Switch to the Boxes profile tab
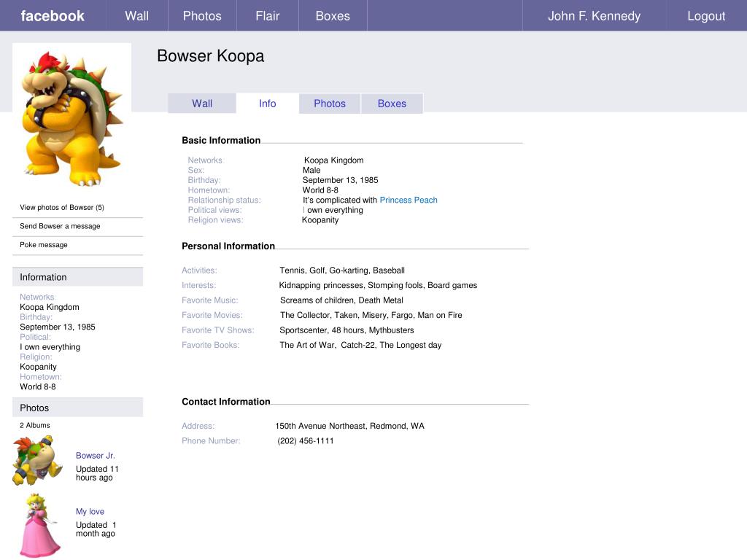This screenshot has width=747, height=560. [x=392, y=104]
